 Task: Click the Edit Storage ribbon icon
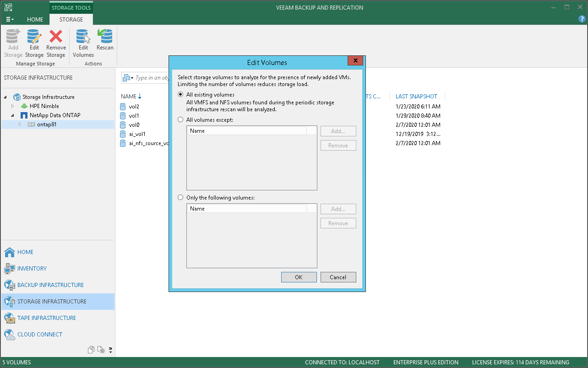click(34, 36)
